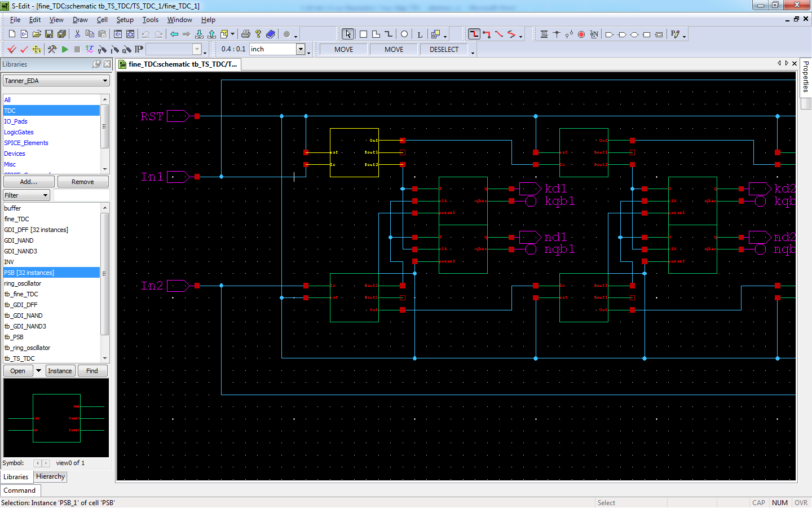Click the Open cell button

click(x=18, y=371)
